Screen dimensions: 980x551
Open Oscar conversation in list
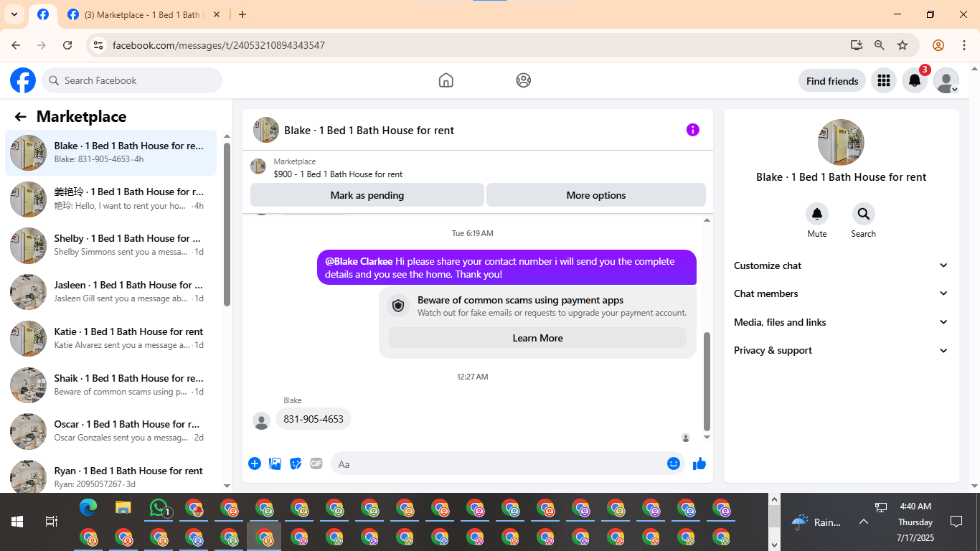point(111,431)
